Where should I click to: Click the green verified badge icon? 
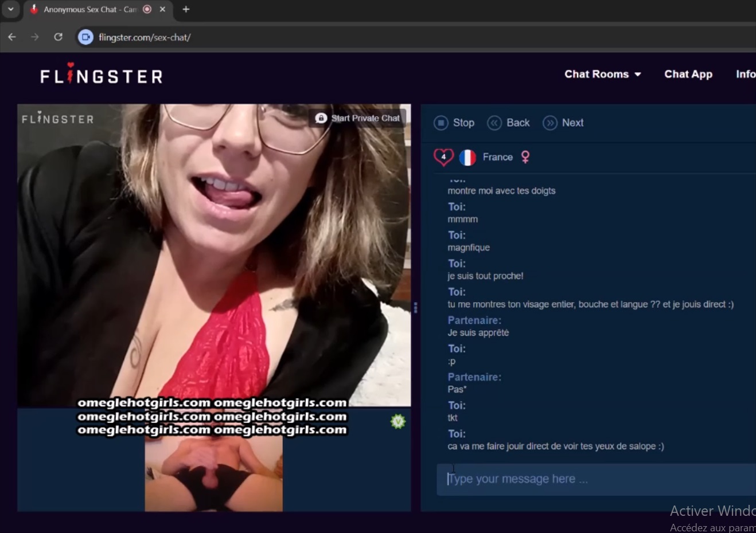(x=398, y=422)
